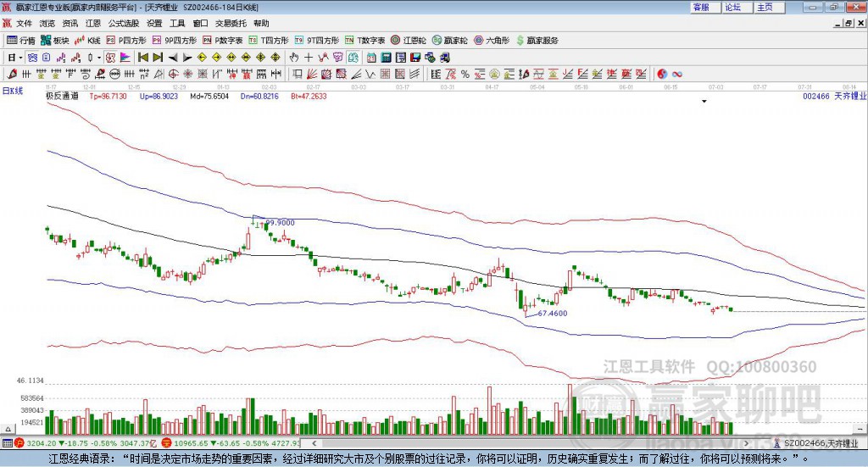This screenshot has height=467, width=868.
Task: Click the 67.4600 low price label
Action: pyautogui.click(x=553, y=314)
